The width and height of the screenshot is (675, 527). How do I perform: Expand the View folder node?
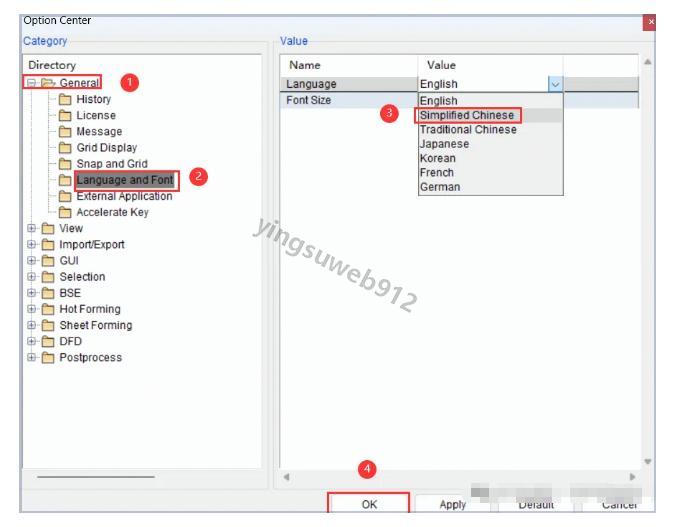point(31,228)
